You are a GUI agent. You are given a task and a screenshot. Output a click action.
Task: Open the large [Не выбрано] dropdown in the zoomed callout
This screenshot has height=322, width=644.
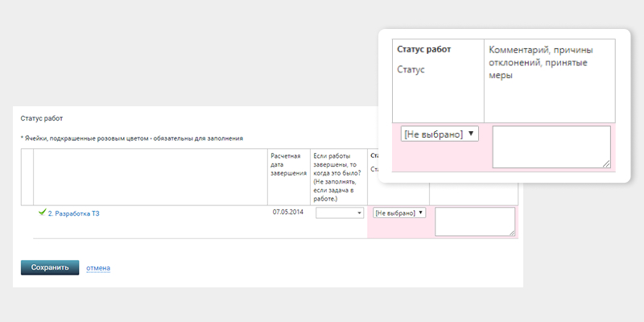pyautogui.click(x=440, y=134)
